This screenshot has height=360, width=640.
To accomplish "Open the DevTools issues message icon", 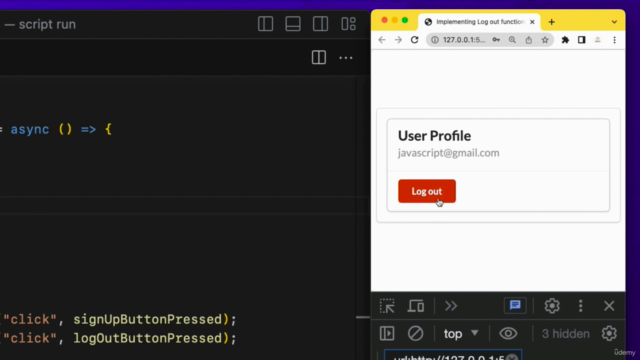I will tap(515, 305).
